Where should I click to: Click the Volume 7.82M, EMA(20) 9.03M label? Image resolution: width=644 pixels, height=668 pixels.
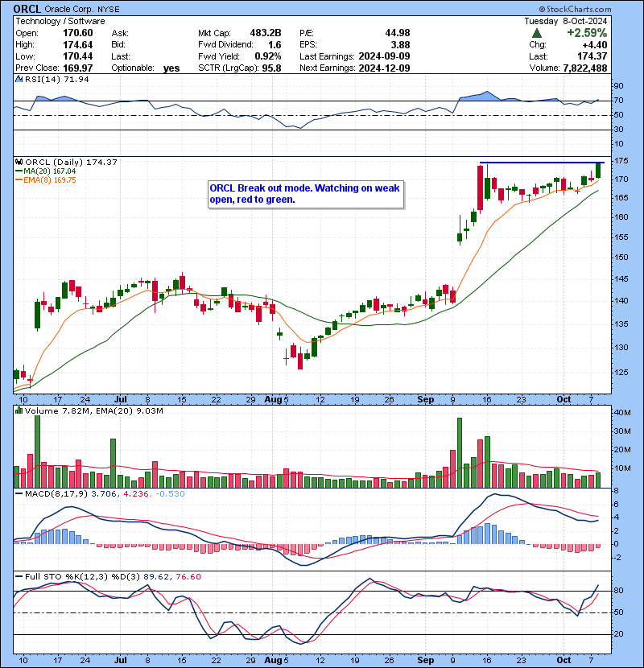pos(93,410)
